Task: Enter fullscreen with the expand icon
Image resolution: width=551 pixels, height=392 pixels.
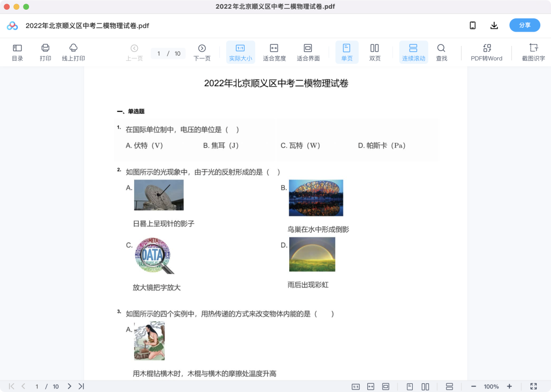Action: [534, 386]
